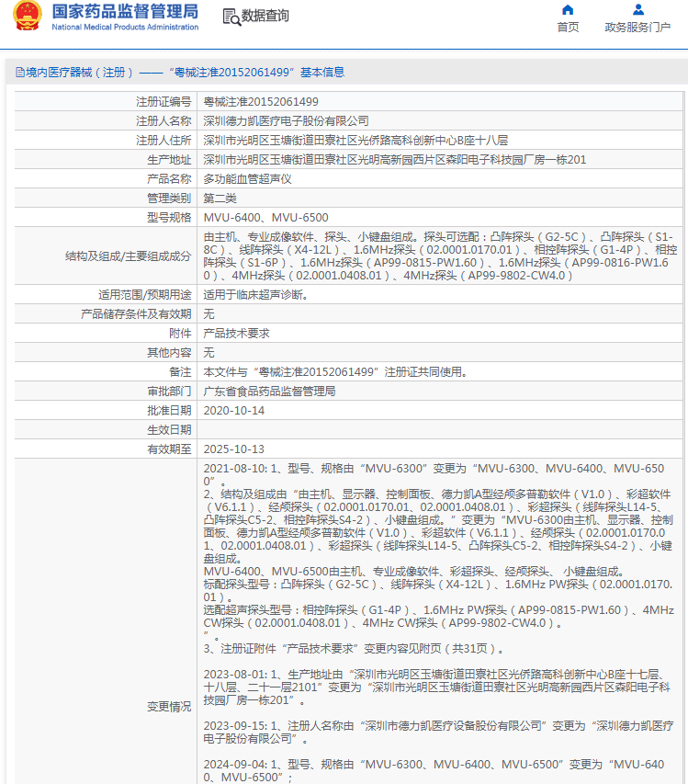Click the 变更情况 label
Image resolution: width=688 pixels, height=784 pixels.
point(169,707)
